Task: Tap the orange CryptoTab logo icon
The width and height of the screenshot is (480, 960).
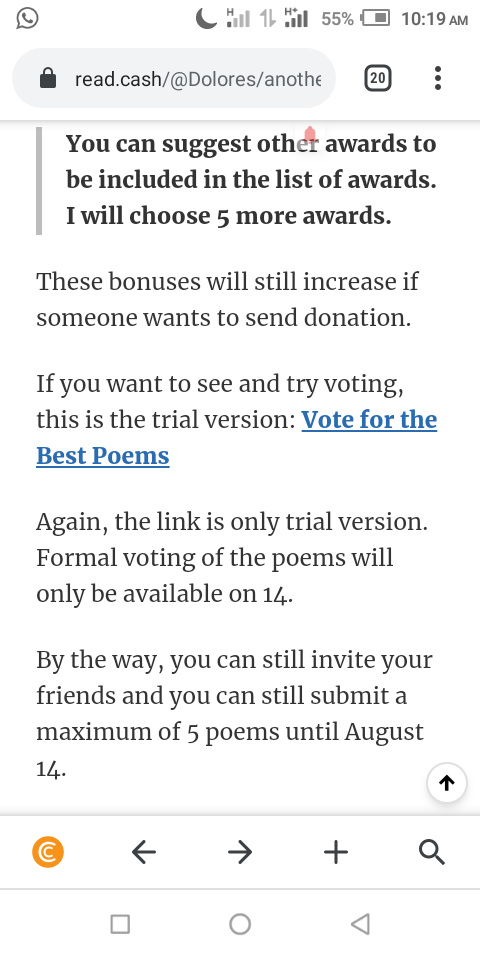Action: point(48,852)
